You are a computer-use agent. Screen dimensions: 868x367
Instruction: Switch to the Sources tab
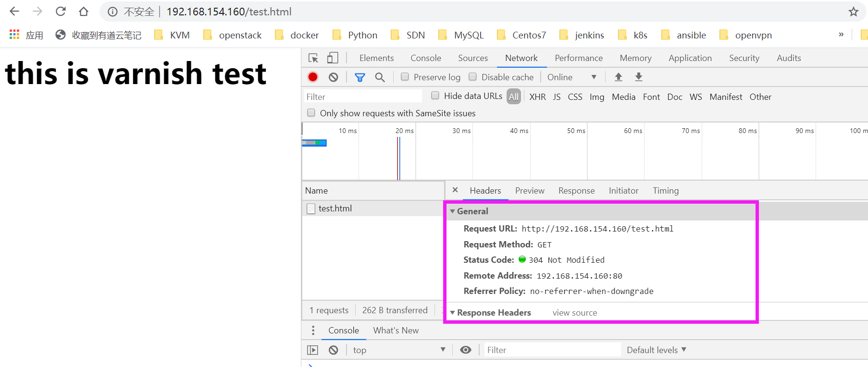473,58
